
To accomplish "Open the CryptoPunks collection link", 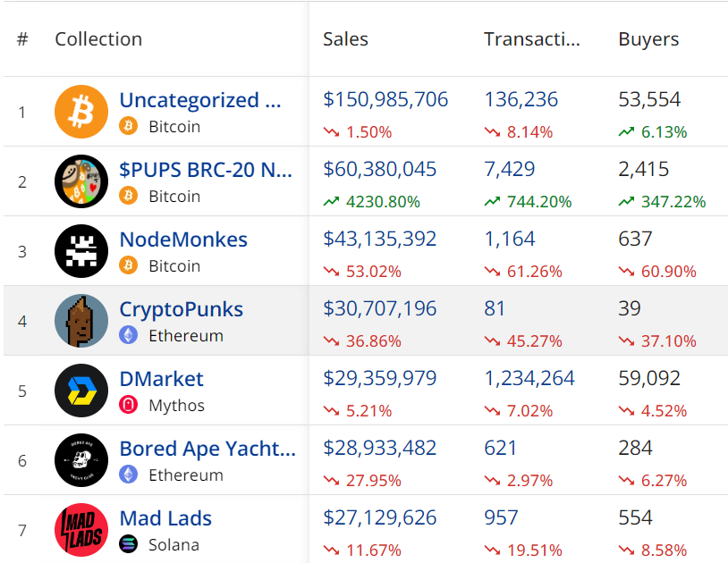I will 181,309.
